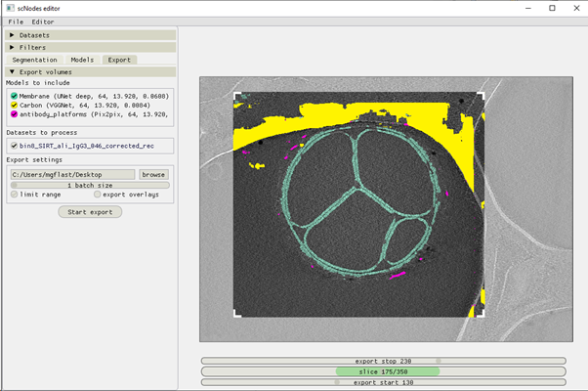Image resolution: width=588 pixels, height=391 pixels.
Task: Click the export path input field
Action: [x=72, y=175]
